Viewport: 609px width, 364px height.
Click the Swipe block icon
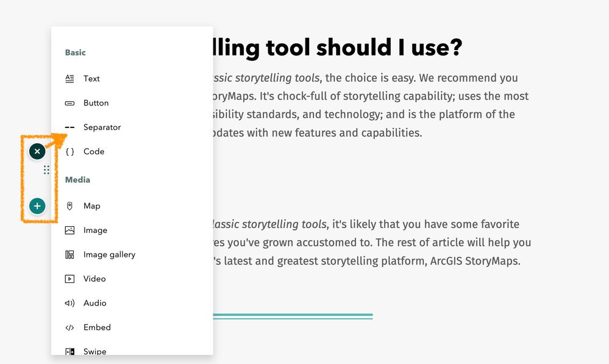pos(69,351)
